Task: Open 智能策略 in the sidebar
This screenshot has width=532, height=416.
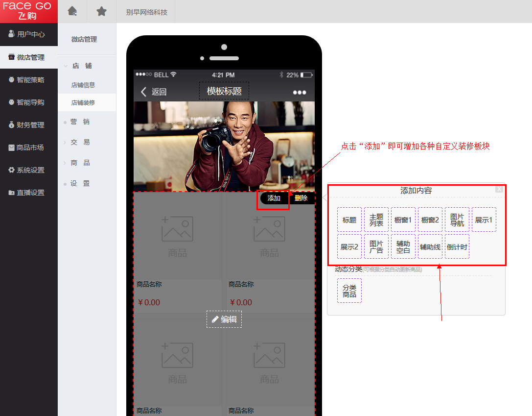Action: 29,80
